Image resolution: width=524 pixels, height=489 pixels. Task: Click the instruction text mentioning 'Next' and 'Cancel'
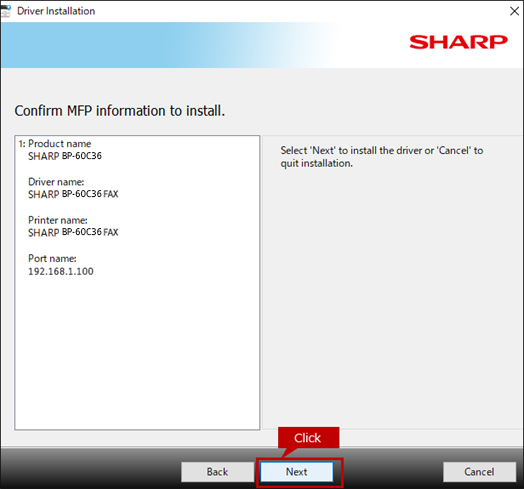click(382, 157)
